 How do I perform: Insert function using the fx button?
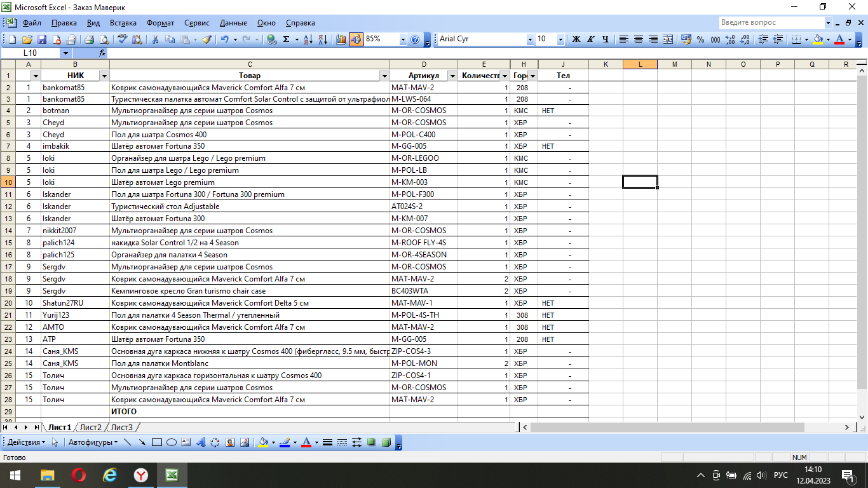point(102,53)
